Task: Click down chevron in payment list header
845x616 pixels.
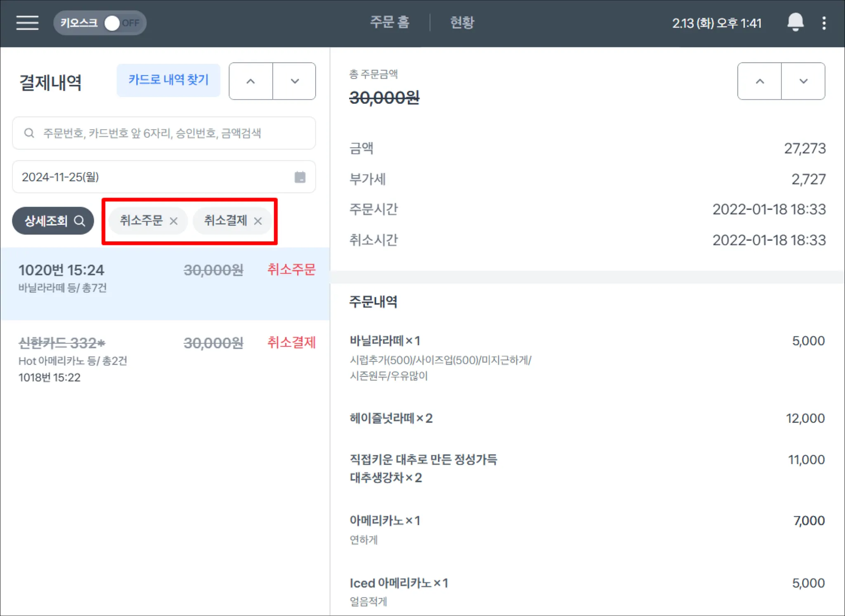Action: 295,81
